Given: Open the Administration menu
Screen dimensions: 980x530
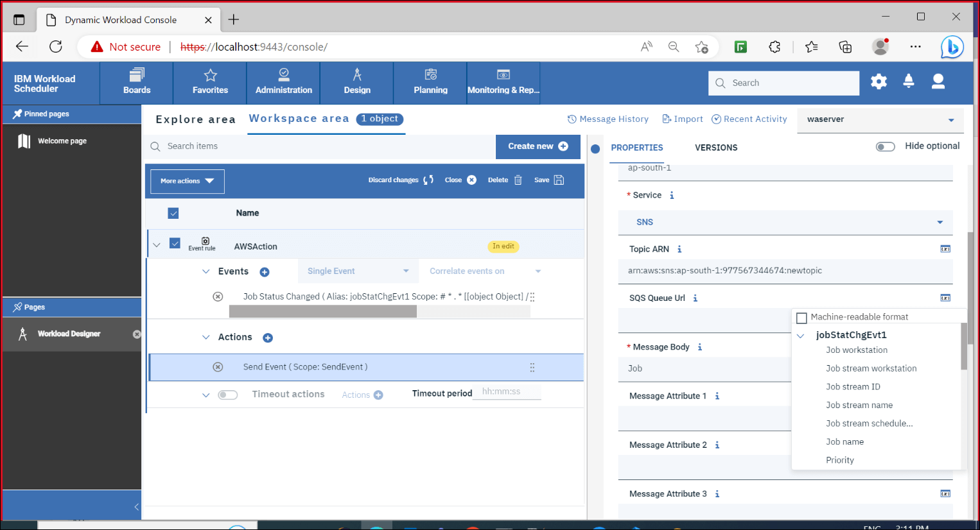Looking at the screenshot, I should [x=284, y=83].
